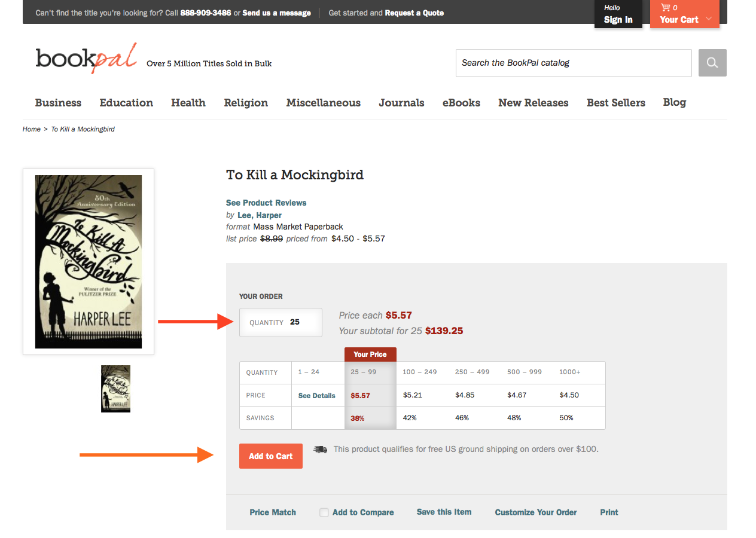Open the Blog link

pos(675,102)
